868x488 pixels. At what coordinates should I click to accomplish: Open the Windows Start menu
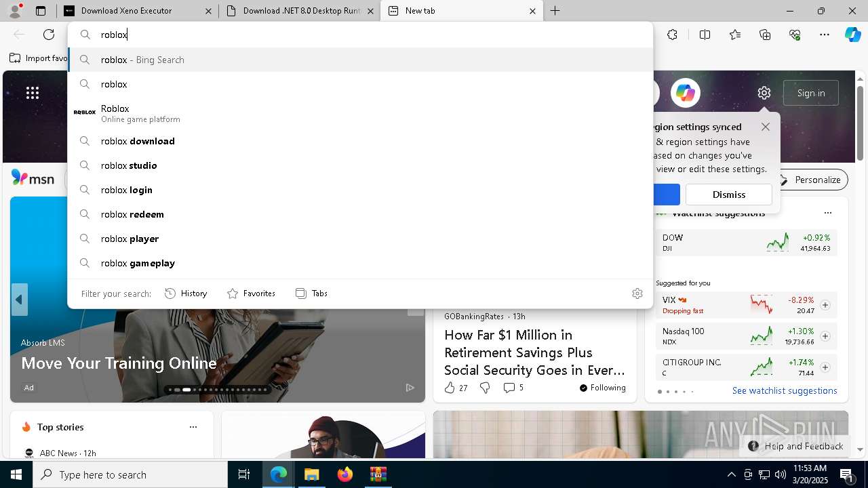16,474
